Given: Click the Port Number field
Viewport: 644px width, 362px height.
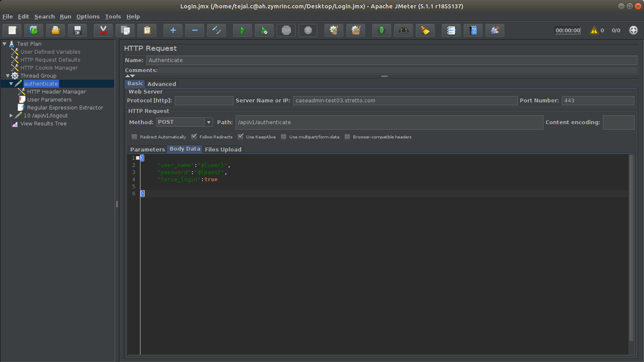Looking at the screenshot, I should [x=598, y=101].
